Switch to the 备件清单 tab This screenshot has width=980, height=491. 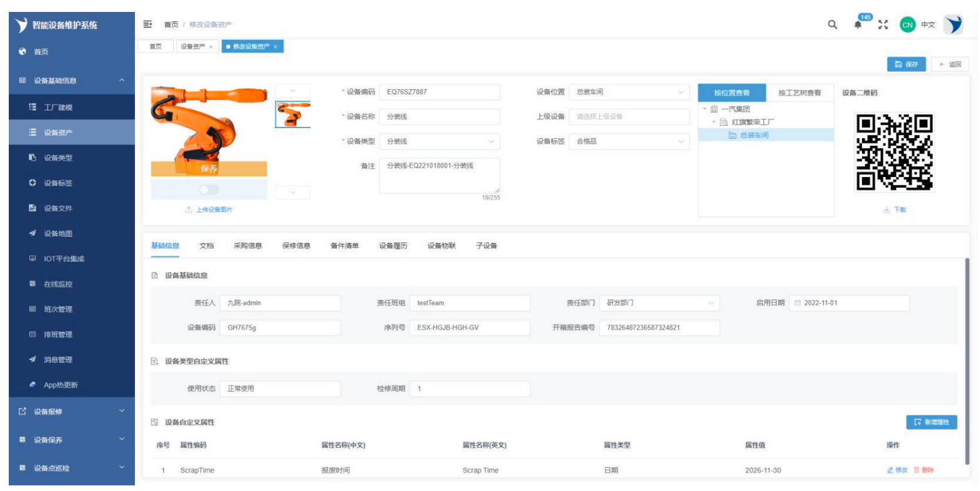(x=344, y=245)
